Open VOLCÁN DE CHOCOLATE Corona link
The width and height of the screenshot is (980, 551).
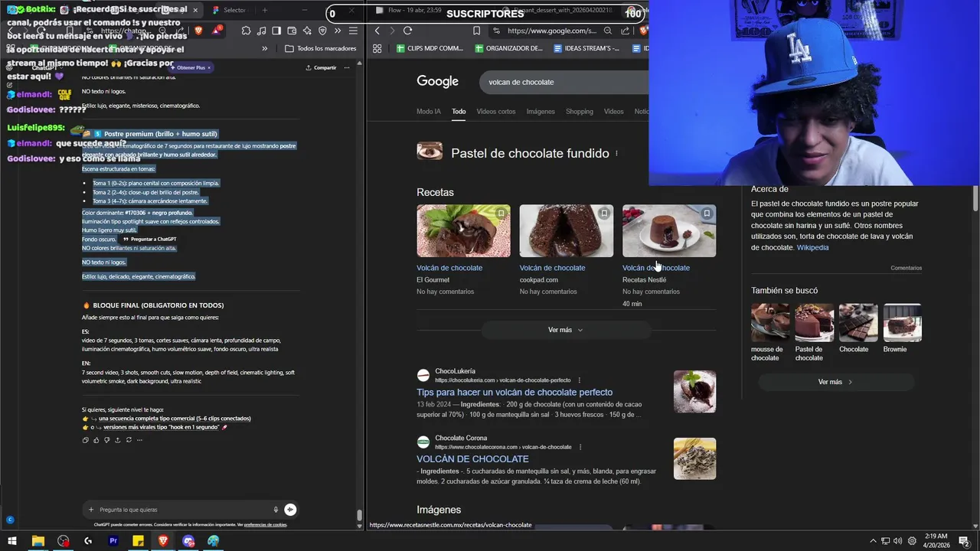tap(472, 459)
